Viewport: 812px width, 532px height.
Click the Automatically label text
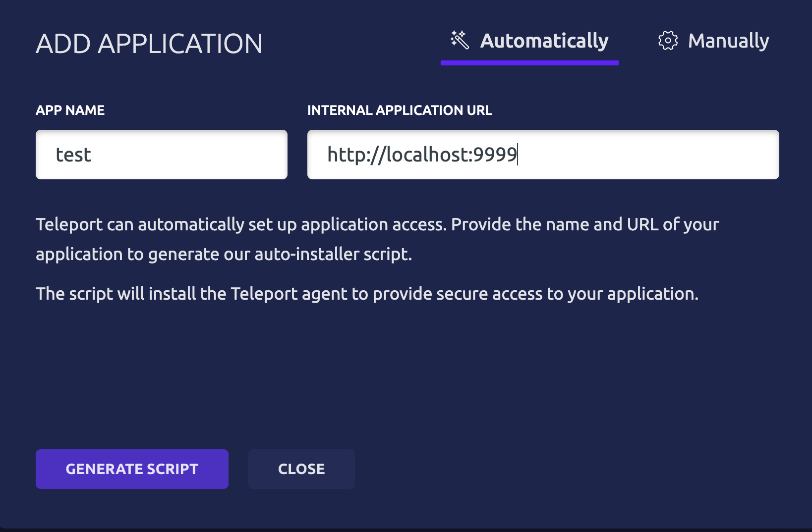pyautogui.click(x=544, y=41)
